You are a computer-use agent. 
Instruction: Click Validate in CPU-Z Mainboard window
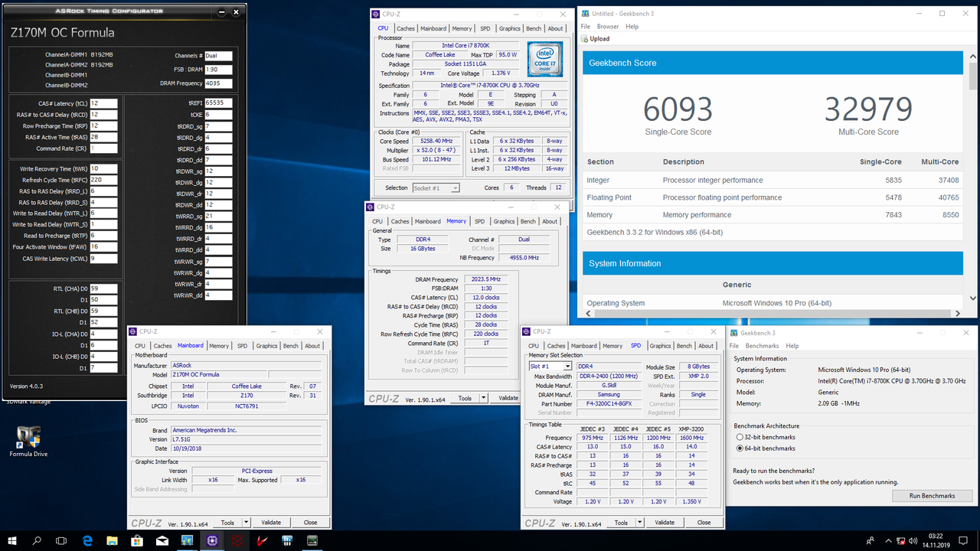coord(271,523)
